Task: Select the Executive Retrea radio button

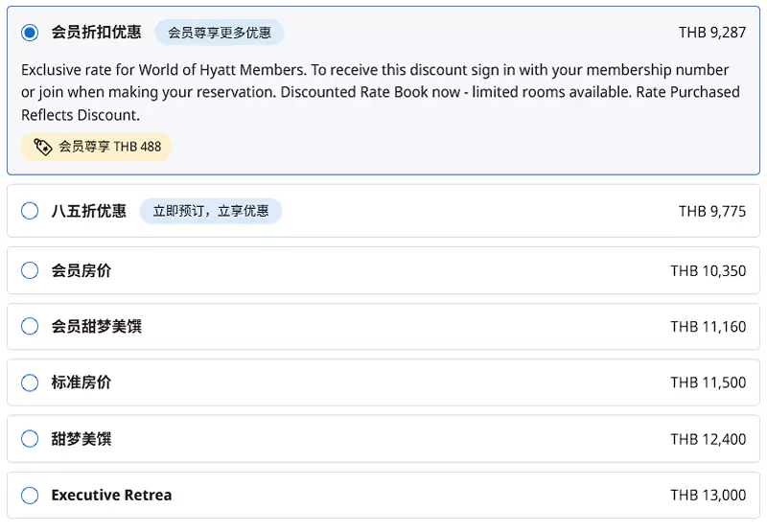Action: (30, 496)
